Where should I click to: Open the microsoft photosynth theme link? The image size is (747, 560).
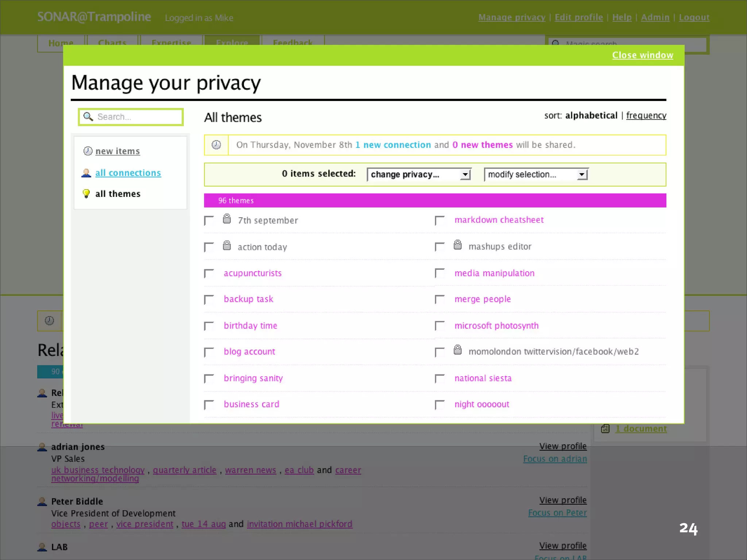point(496,326)
